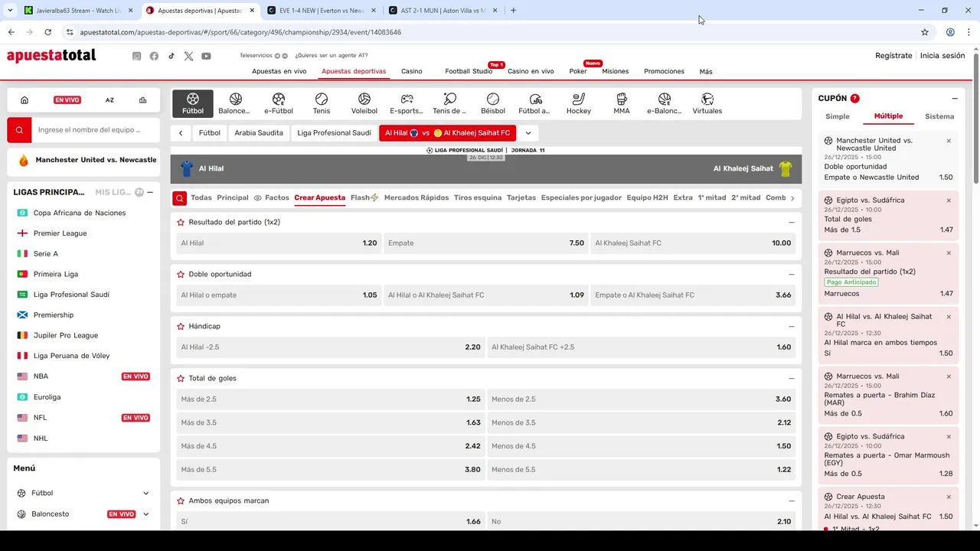Click the browser address bar URL
980x551 pixels.
(240, 32)
